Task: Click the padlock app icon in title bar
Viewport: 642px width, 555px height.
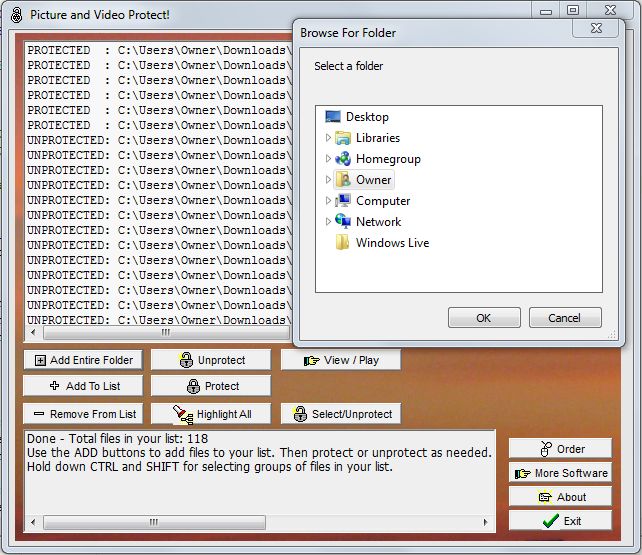Action: (x=14, y=15)
